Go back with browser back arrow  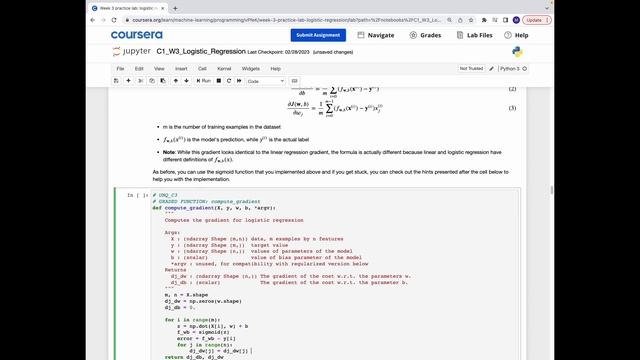(x=93, y=20)
